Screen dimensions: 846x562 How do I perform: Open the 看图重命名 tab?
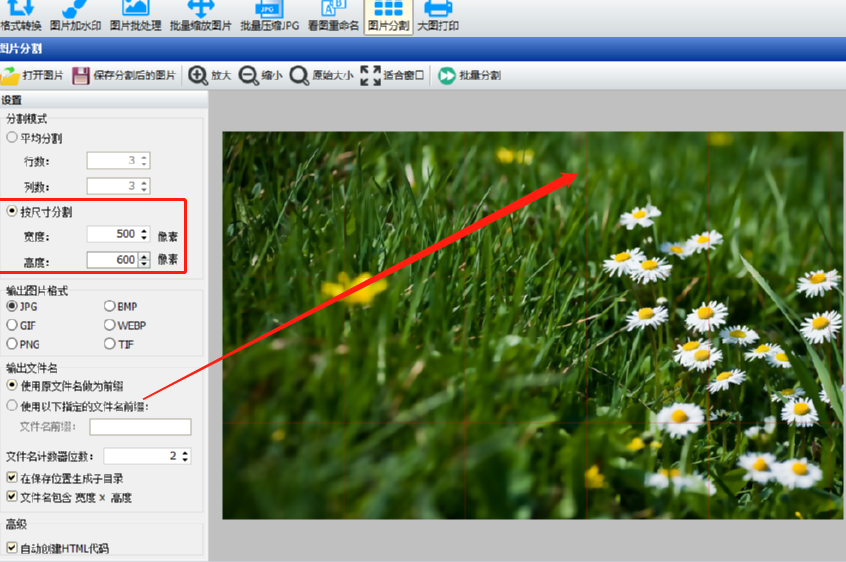click(333, 17)
